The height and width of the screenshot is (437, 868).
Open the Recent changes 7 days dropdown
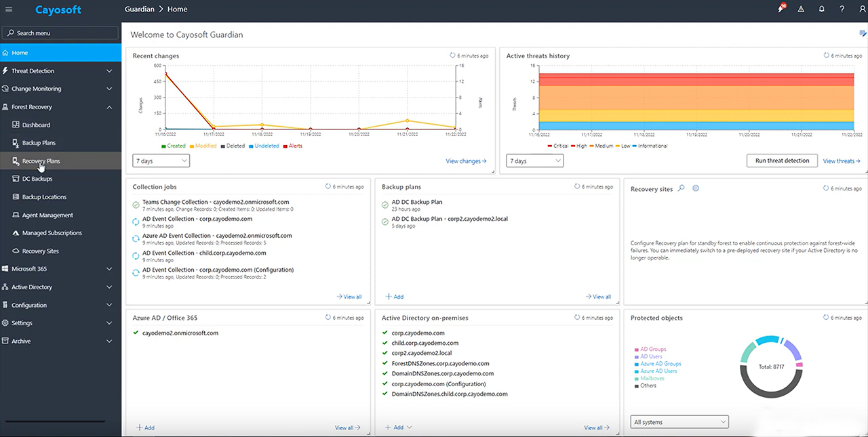point(161,161)
